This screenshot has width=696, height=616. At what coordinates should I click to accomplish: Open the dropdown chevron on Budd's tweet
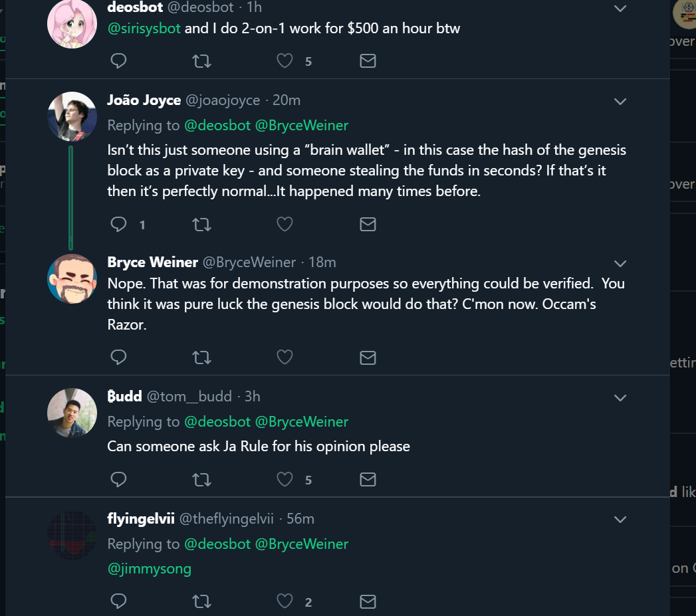click(620, 398)
